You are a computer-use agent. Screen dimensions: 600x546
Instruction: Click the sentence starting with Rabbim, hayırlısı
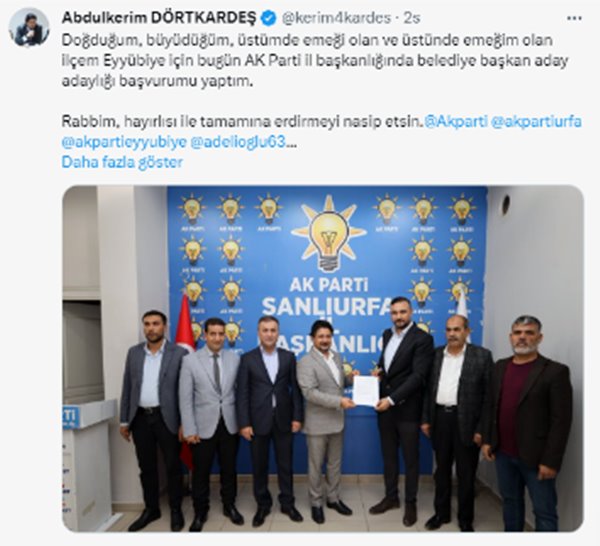tap(242, 121)
